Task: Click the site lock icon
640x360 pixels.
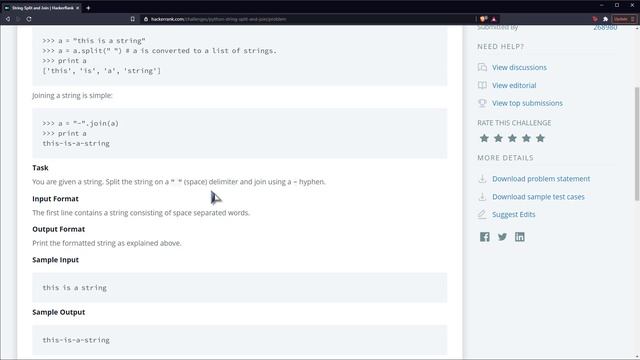Action: tap(146, 19)
